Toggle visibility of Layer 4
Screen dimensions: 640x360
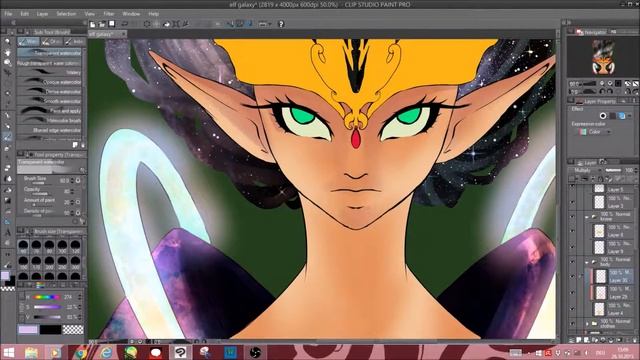click(572, 309)
